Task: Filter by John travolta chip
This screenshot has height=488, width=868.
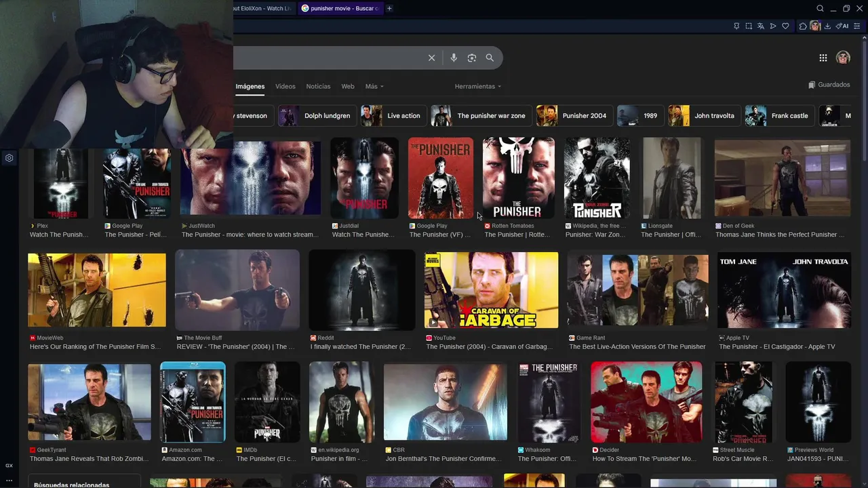Action: (x=704, y=116)
